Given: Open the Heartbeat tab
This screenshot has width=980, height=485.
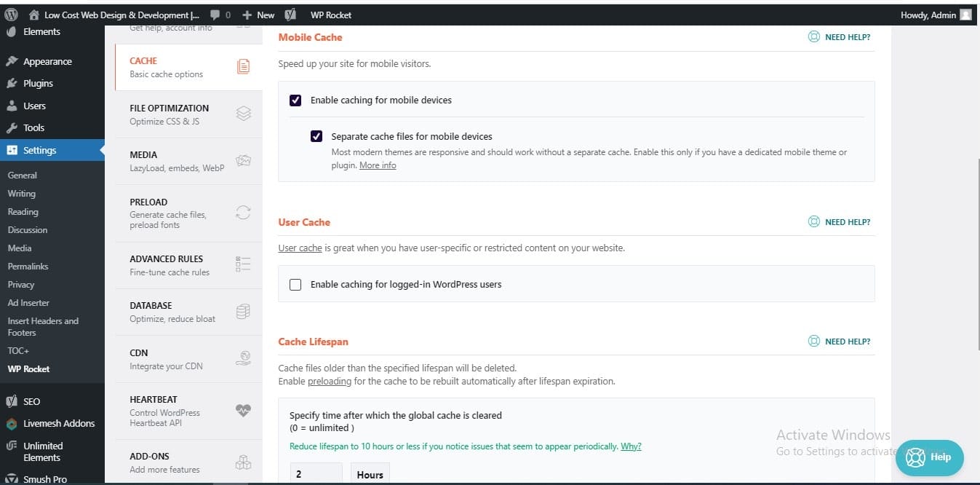Looking at the screenshot, I should click(x=188, y=411).
